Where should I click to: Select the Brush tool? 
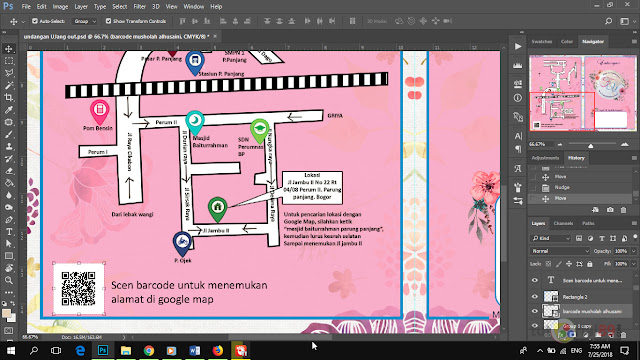[x=9, y=134]
